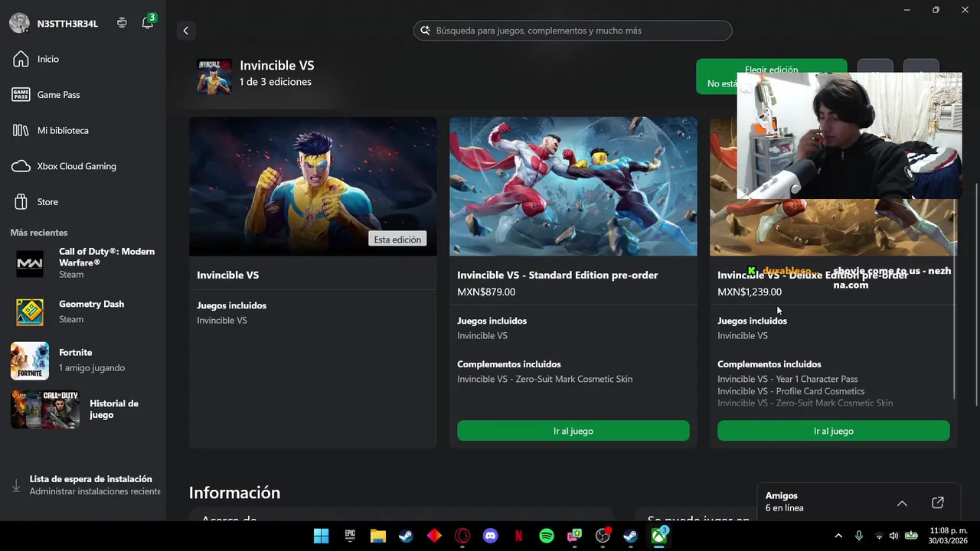Screen dimensions: 980x551
Task: Open the N3STTH3R34L profile avatar
Action: coord(19,23)
